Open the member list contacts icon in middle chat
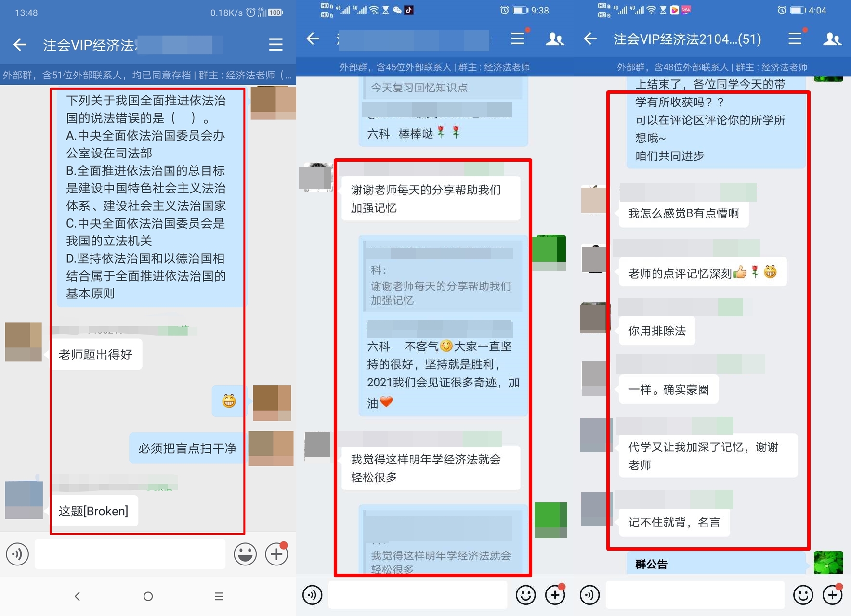This screenshot has height=616, width=851. tap(555, 39)
